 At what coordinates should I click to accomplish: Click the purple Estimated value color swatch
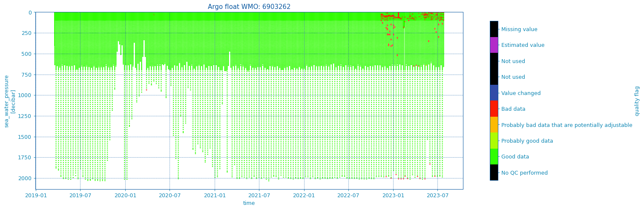[x=494, y=45]
